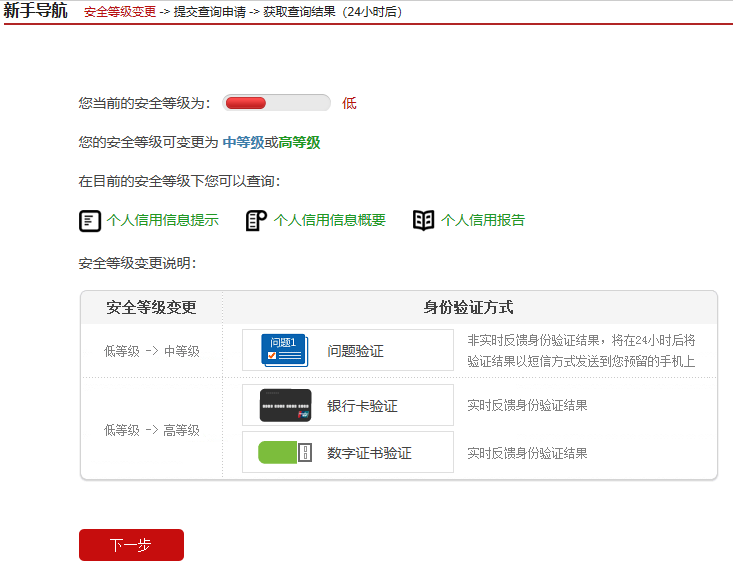
Task: Click the 身份验证方式 column header
Action: tap(469, 308)
